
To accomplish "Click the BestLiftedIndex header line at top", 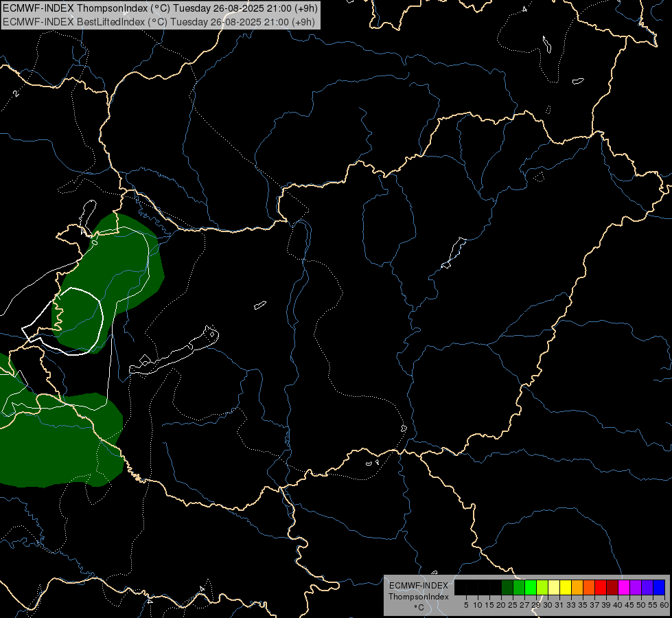I will [x=159, y=22].
